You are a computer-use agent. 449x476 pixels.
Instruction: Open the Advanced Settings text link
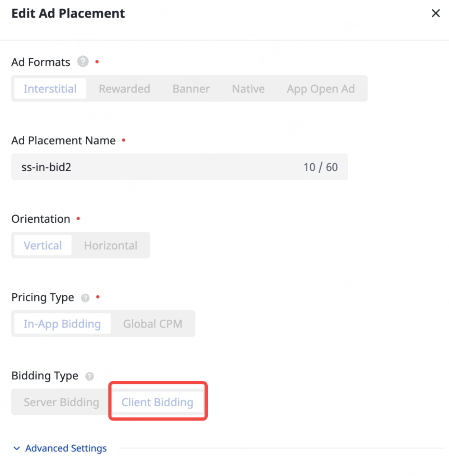coord(66,448)
